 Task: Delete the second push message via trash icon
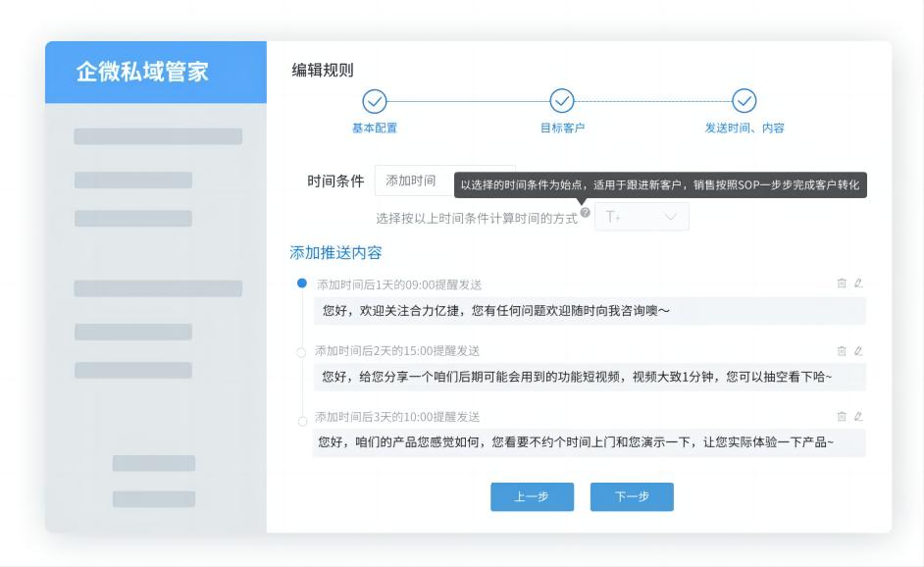(x=842, y=348)
